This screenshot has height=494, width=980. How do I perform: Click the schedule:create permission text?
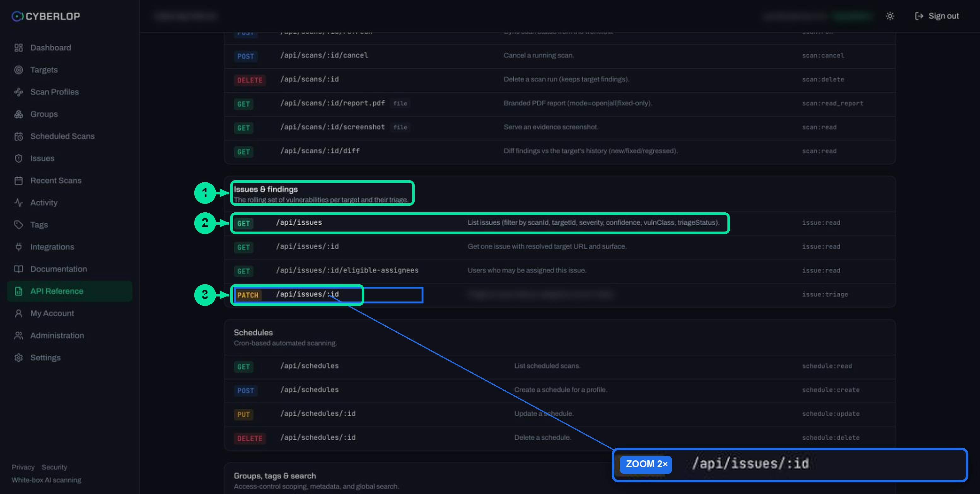[831, 390]
